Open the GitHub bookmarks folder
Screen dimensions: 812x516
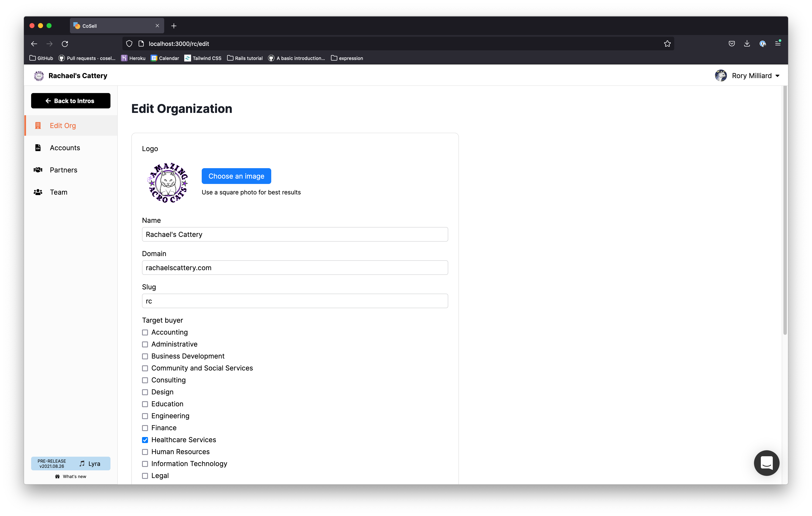(x=41, y=58)
